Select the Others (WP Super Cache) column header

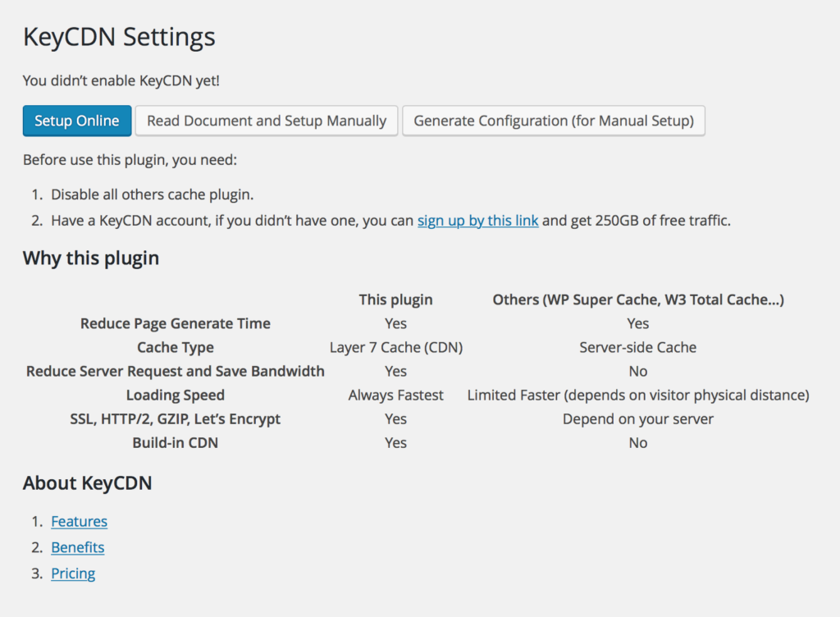(637, 299)
